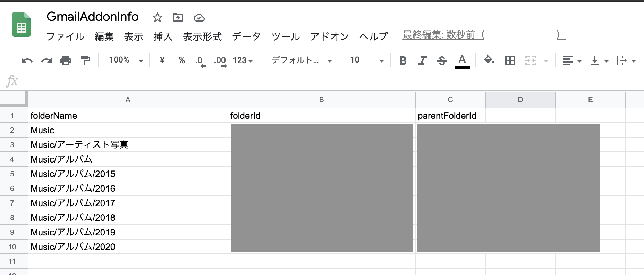Open the 表示 menu

pyautogui.click(x=134, y=36)
